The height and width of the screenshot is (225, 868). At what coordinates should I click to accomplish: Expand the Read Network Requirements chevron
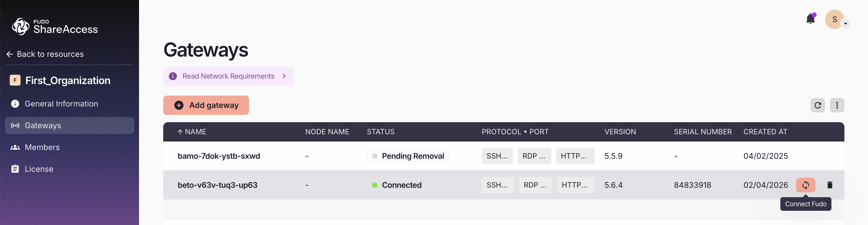click(x=284, y=76)
